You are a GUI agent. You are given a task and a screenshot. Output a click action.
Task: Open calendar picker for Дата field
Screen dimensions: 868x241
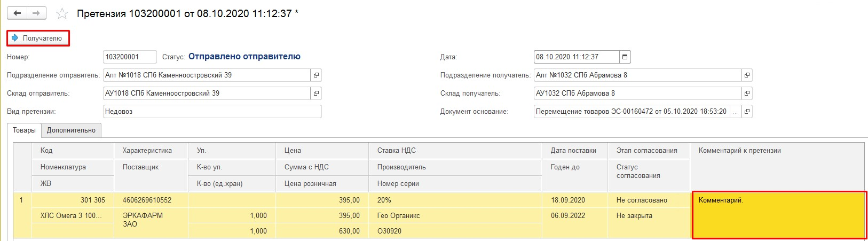(x=625, y=57)
